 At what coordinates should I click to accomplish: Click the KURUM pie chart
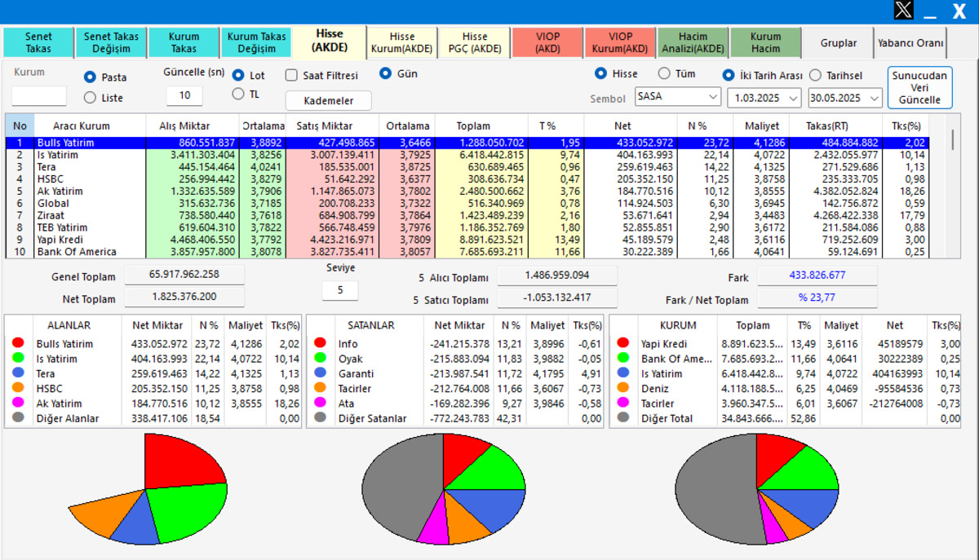[x=758, y=489]
